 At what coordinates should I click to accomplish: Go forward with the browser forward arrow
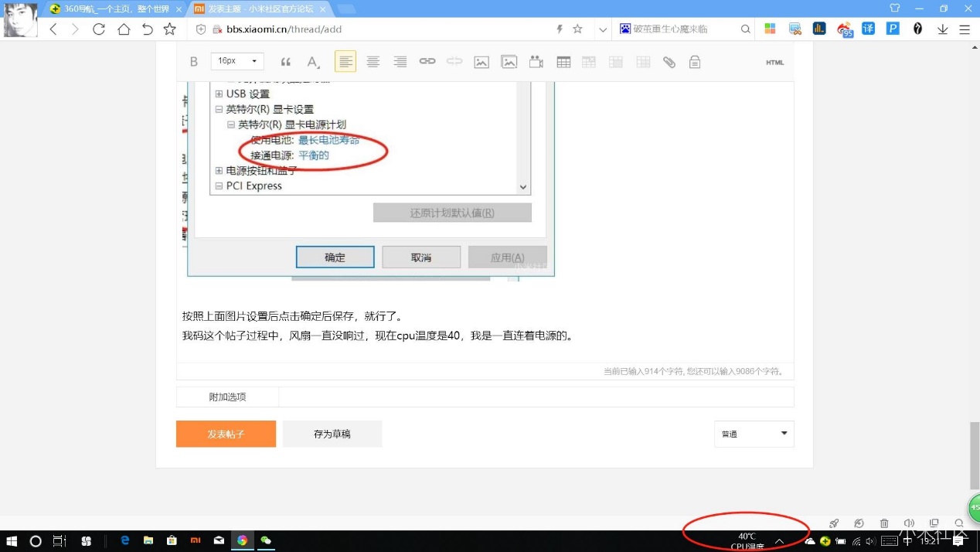(x=75, y=29)
